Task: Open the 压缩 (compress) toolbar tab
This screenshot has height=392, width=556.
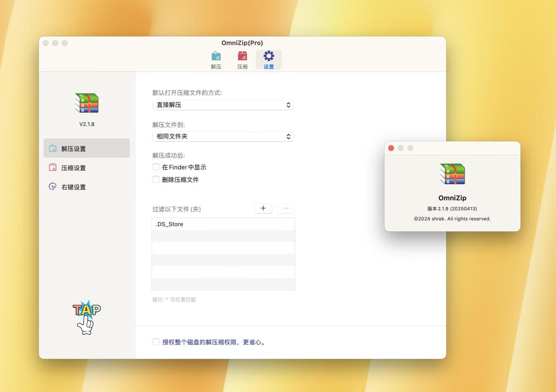Action: tap(242, 60)
